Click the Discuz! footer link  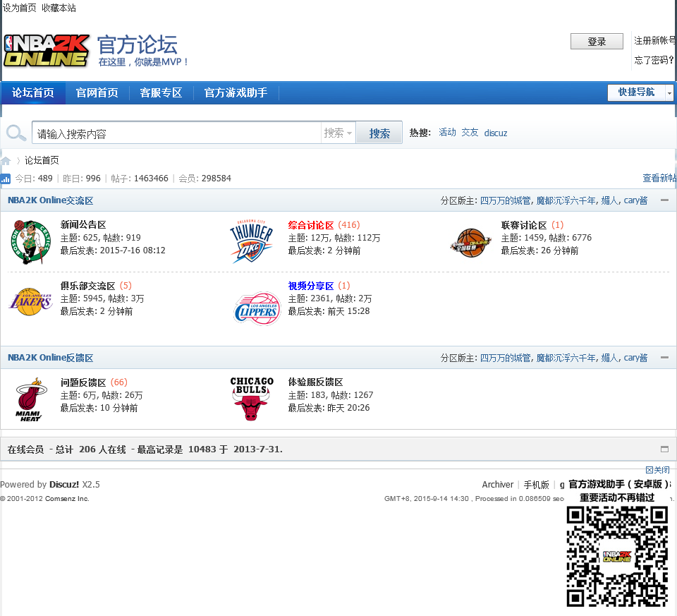click(x=64, y=485)
